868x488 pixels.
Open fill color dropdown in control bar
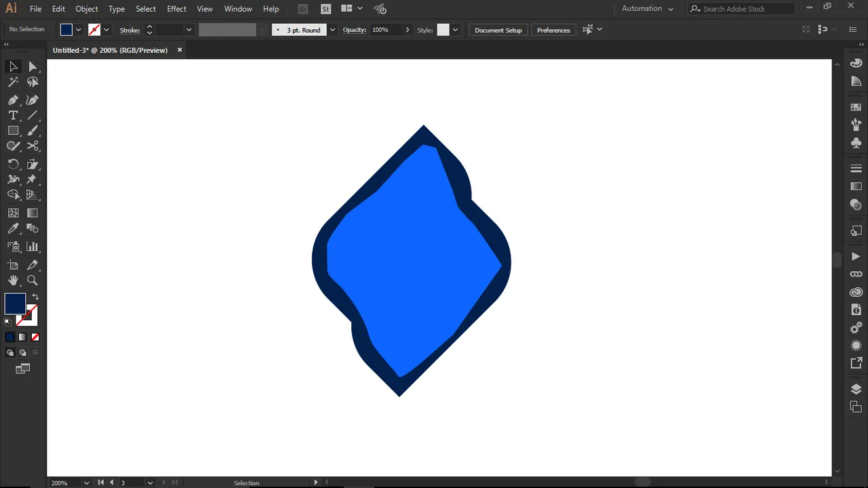[79, 30]
